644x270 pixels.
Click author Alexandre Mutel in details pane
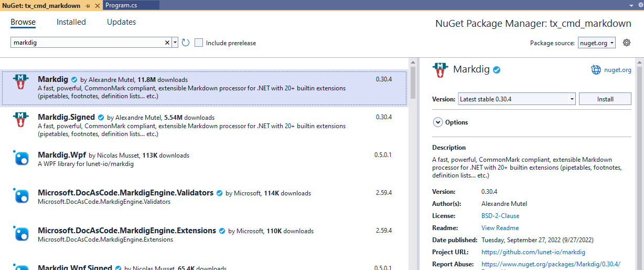click(504, 204)
